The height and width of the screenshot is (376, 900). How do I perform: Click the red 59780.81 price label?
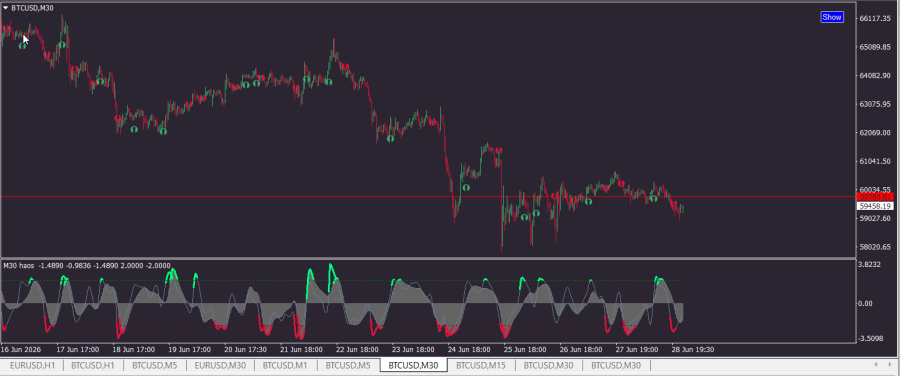click(875, 197)
